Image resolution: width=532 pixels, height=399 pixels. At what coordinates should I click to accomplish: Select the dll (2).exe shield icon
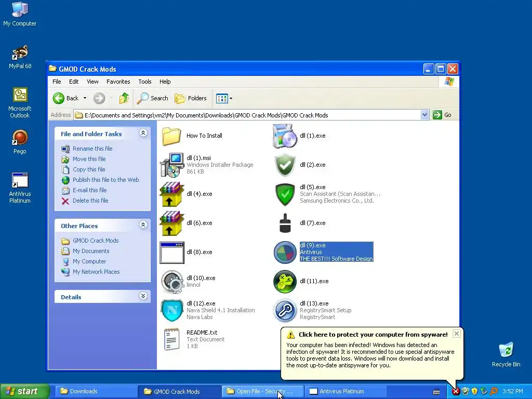tap(285, 165)
